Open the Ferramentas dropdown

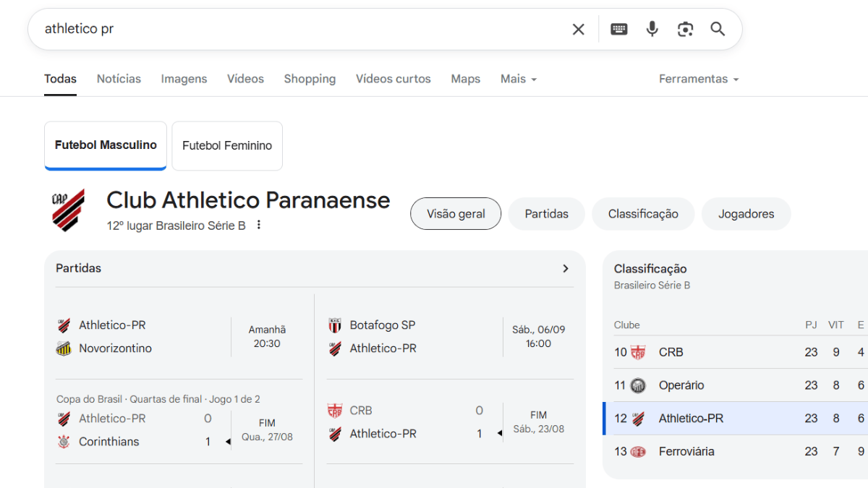(x=698, y=79)
